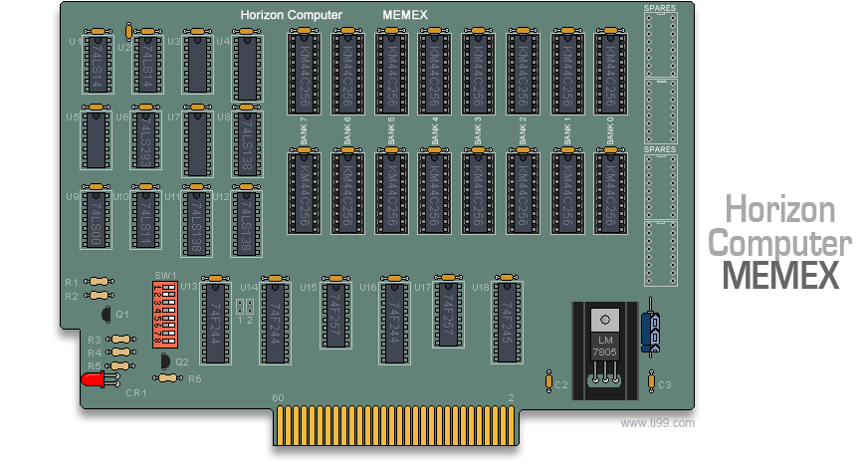Screen dimensions: 868x468
Task: Click the blue capacitor beside the regulator
Action: pyautogui.click(x=650, y=331)
